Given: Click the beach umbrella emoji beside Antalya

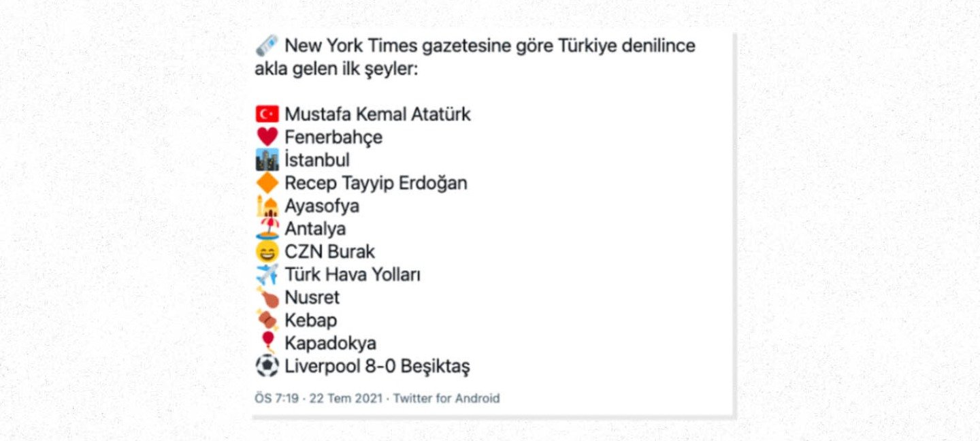Looking at the screenshot, I should (267, 229).
